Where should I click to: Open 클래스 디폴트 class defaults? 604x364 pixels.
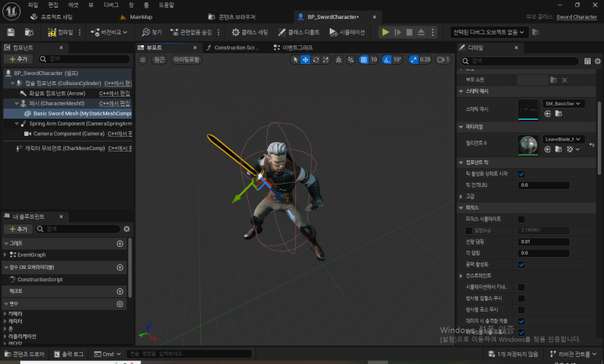(x=298, y=32)
